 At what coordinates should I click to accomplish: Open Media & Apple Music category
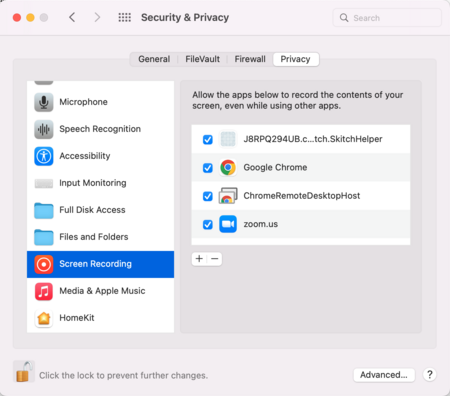point(100,291)
